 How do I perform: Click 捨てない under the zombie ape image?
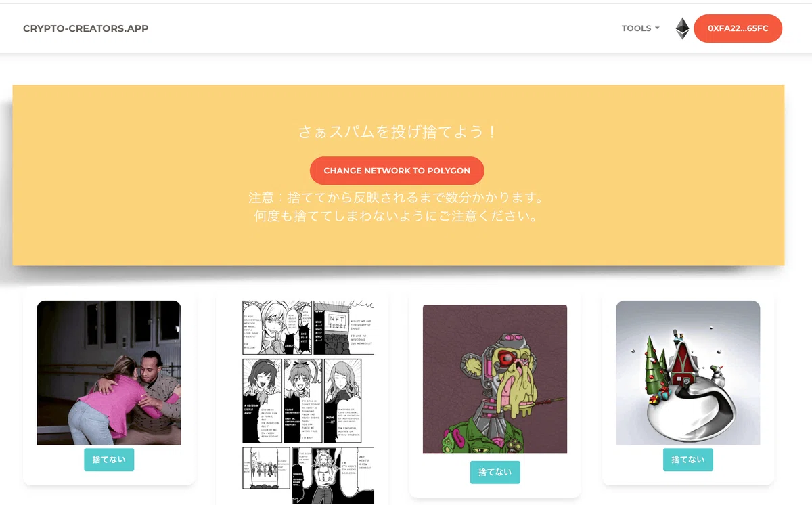495,472
